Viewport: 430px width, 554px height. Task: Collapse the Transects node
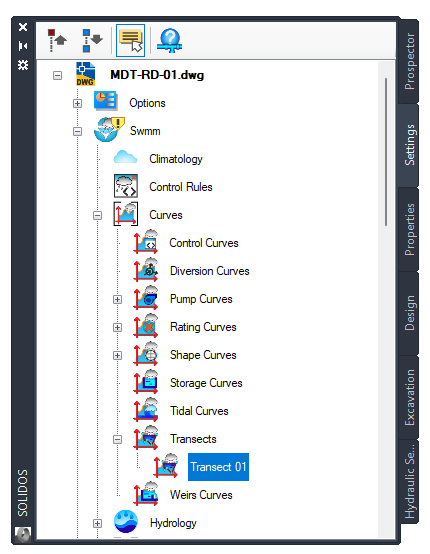117,439
